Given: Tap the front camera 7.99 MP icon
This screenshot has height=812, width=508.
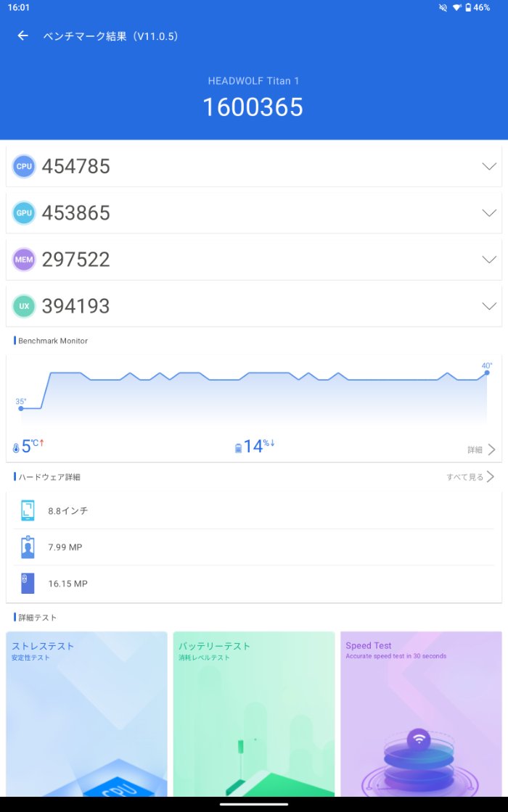Looking at the screenshot, I should point(28,547).
